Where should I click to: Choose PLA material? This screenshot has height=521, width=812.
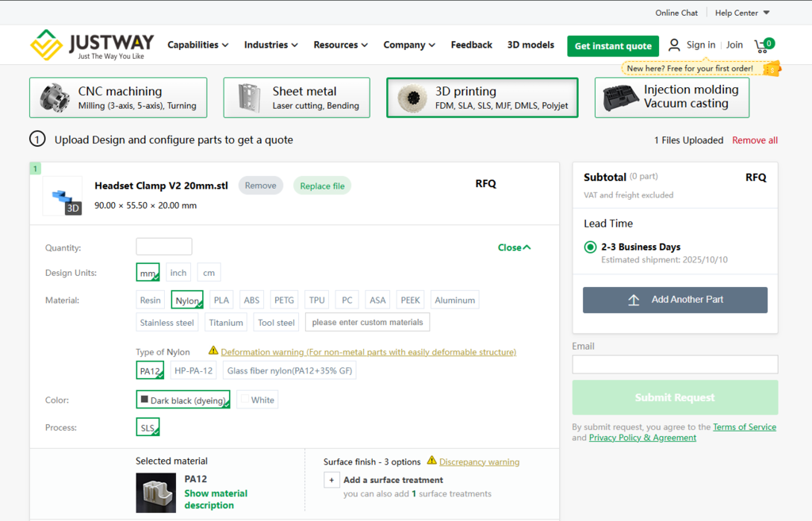[221, 300]
